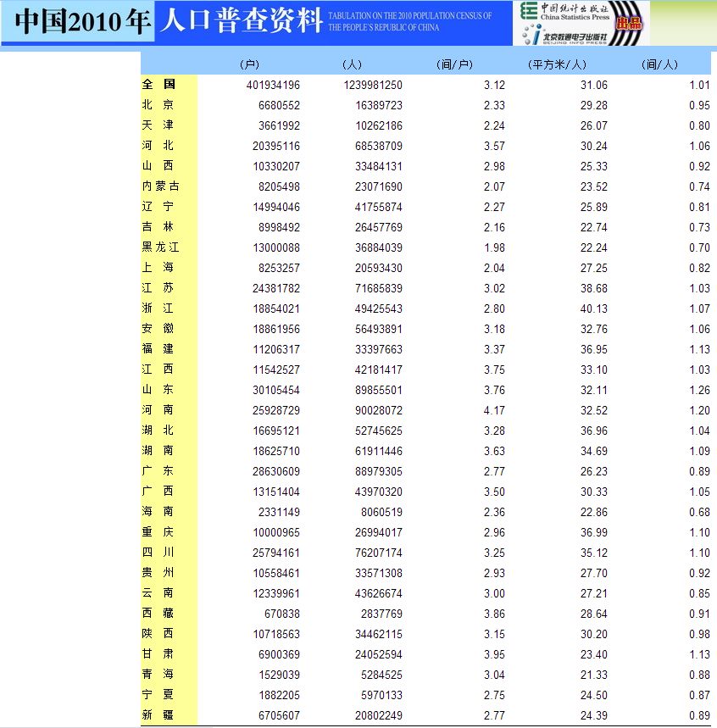The height and width of the screenshot is (728, 717).
Task: Click the 天津 row label
Action: 158,125
